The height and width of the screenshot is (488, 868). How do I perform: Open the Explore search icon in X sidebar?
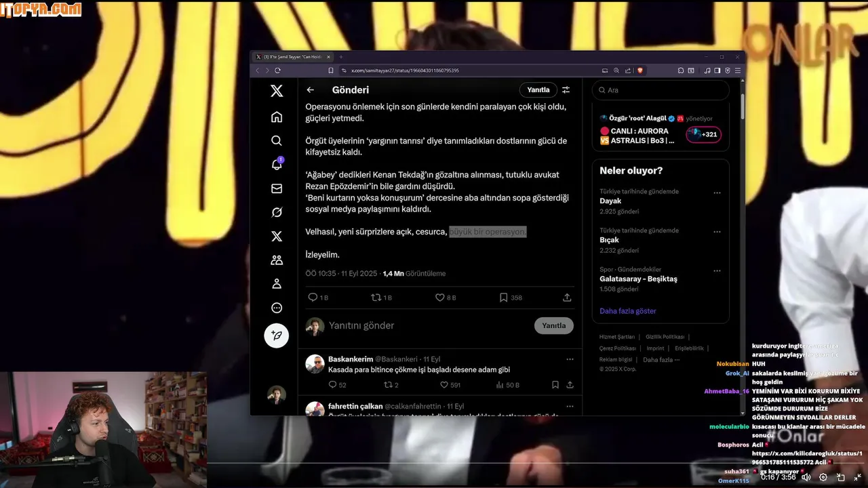[x=277, y=140]
